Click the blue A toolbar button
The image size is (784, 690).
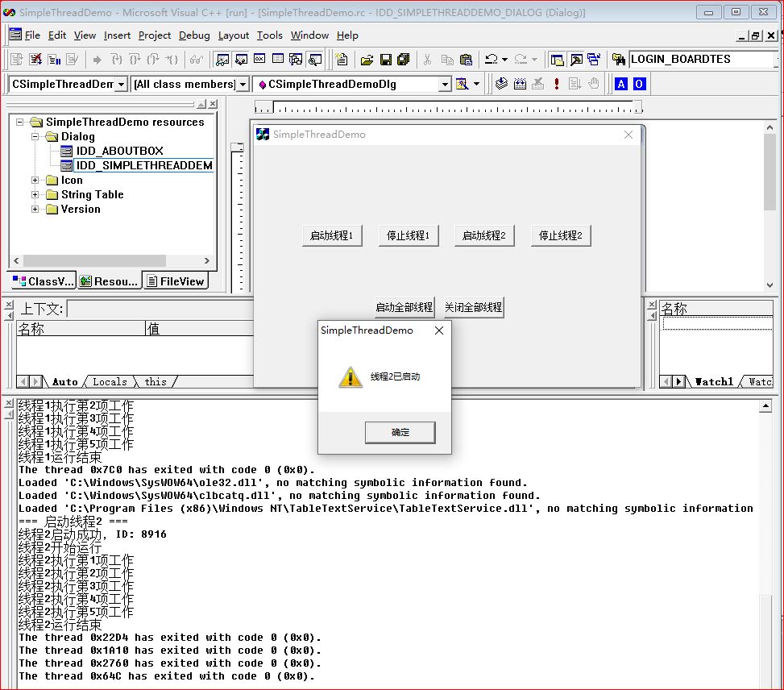point(621,84)
